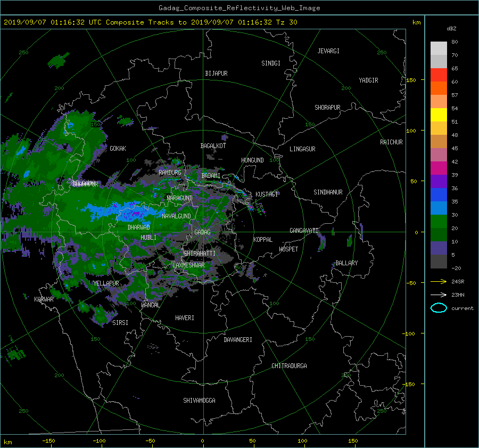Image resolution: width=479 pixels, height=448 pixels.
Task: Click the SINDGI town label
Action: (x=271, y=63)
